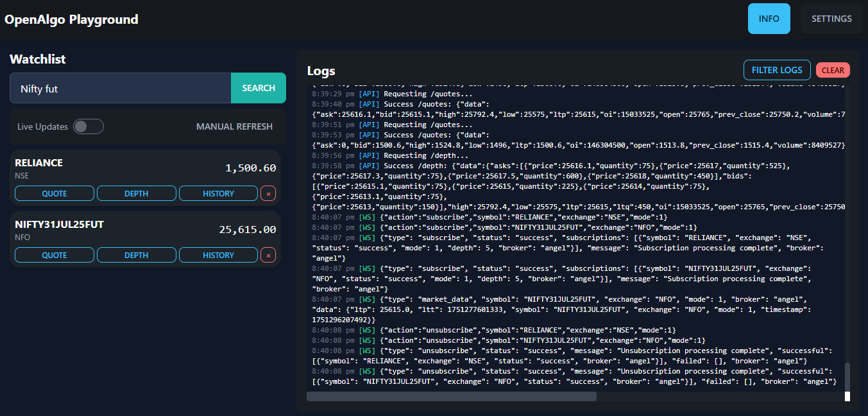Remove RELIANCE from the watchlist
The width and height of the screenshot is (868, 416).
point(268,193)
